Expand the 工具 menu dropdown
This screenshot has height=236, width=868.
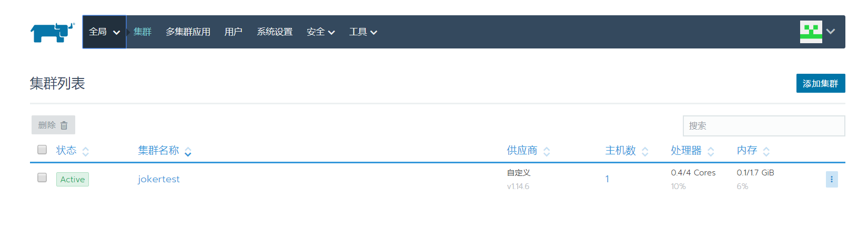[363, 32]
